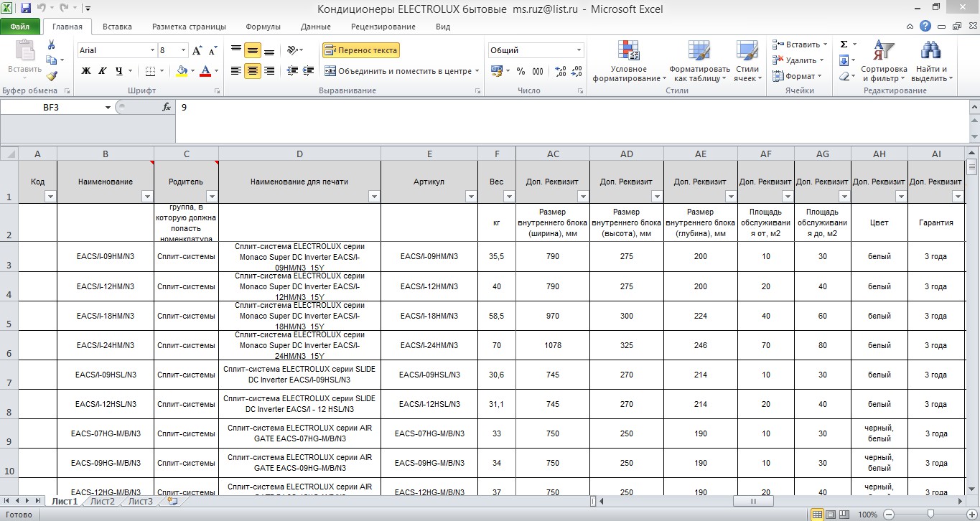Toggle center horizontal alignment
The width and height of the screenshot is (980, 521).
coord(252,71)
